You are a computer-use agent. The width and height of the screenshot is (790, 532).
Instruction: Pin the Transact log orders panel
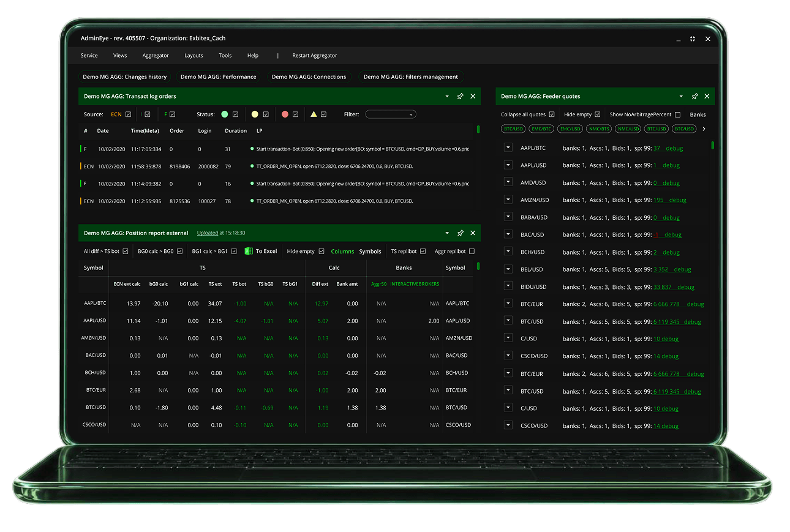[460, 96]
